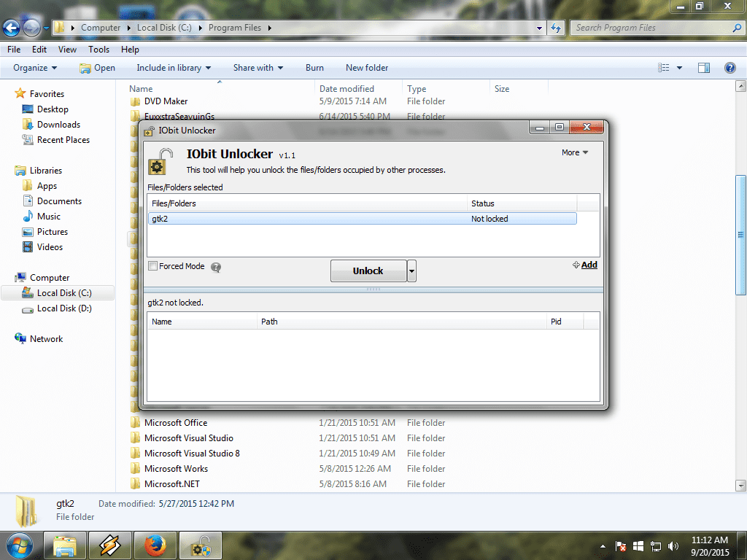This screenshot has height=560, width=747.
Task: Show hidden tray icons arrow
Action: pyautogui.click(x=603, y=546)
